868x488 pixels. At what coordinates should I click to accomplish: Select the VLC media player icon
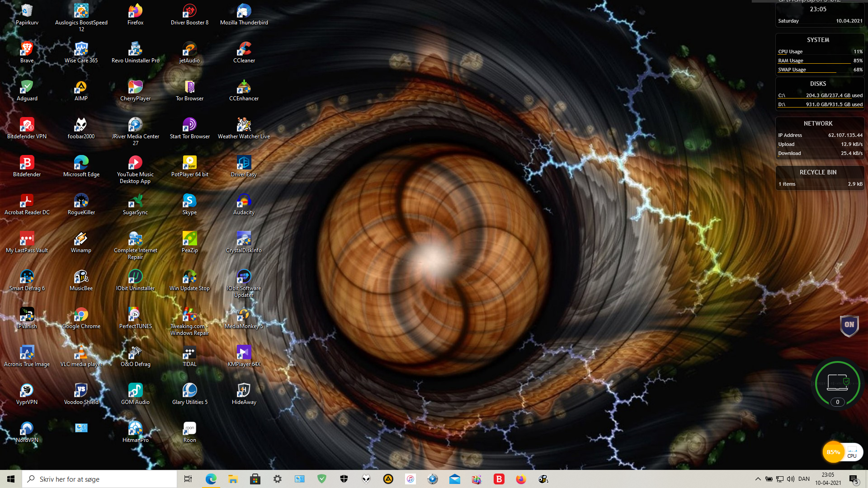coord(81,353)
